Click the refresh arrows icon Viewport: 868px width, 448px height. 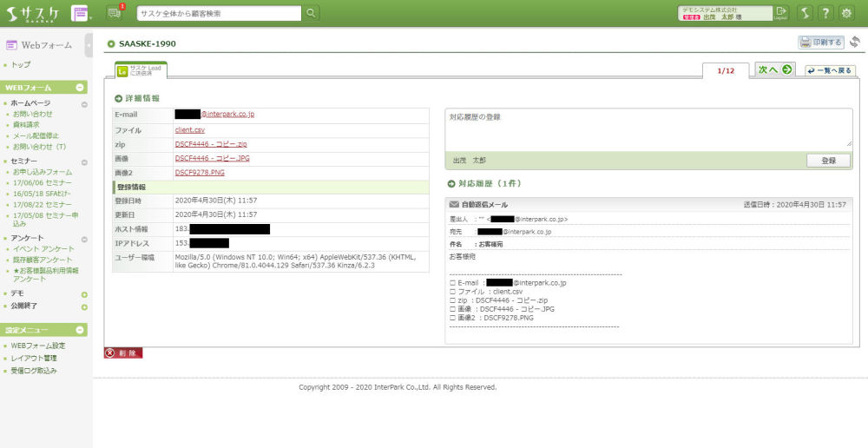(x=855, y=43)
